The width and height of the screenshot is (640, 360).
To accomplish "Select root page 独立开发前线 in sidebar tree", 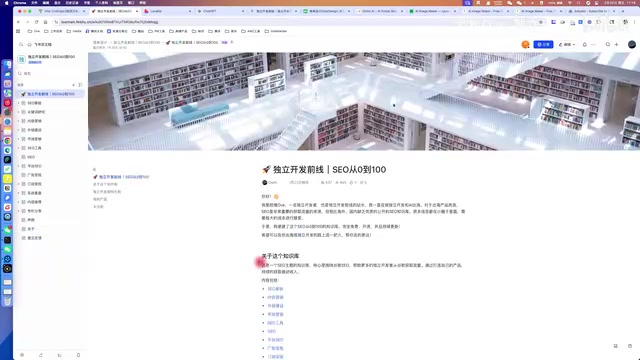I will pos(51,94).
